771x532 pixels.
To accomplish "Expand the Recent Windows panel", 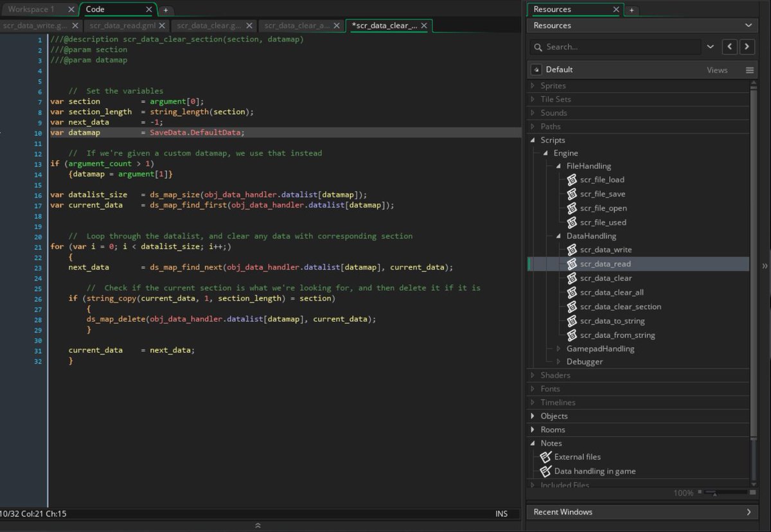I will tap(749, 512).
